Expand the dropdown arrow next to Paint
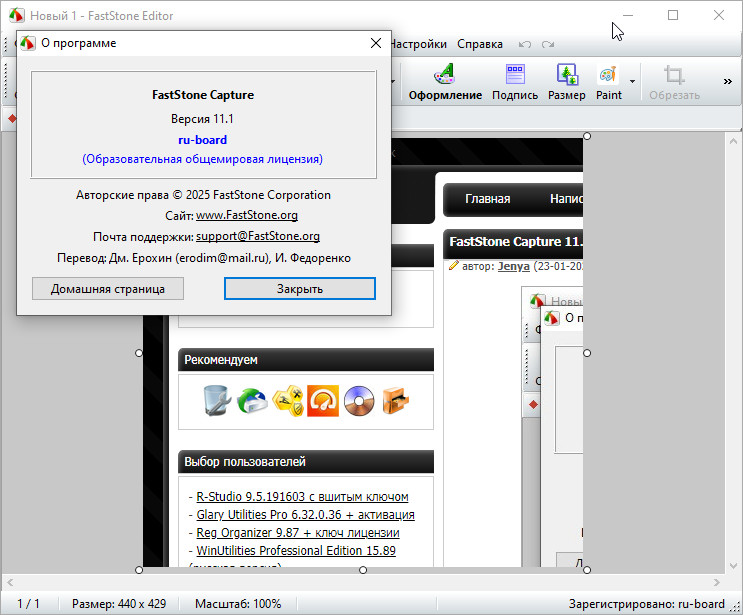The width and height of the screenshot is (743, 615). pyautogui.click(x=632, y=82)
